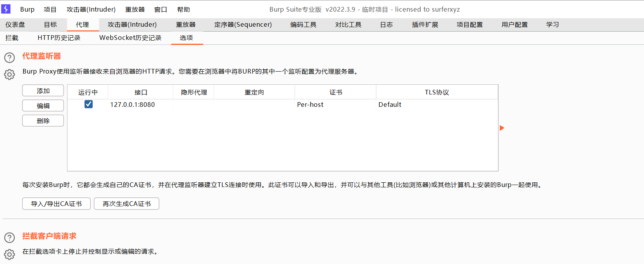This screenshot has height=264, width=644.
Task: Switch to the 目标 tab
Action: 50,24
